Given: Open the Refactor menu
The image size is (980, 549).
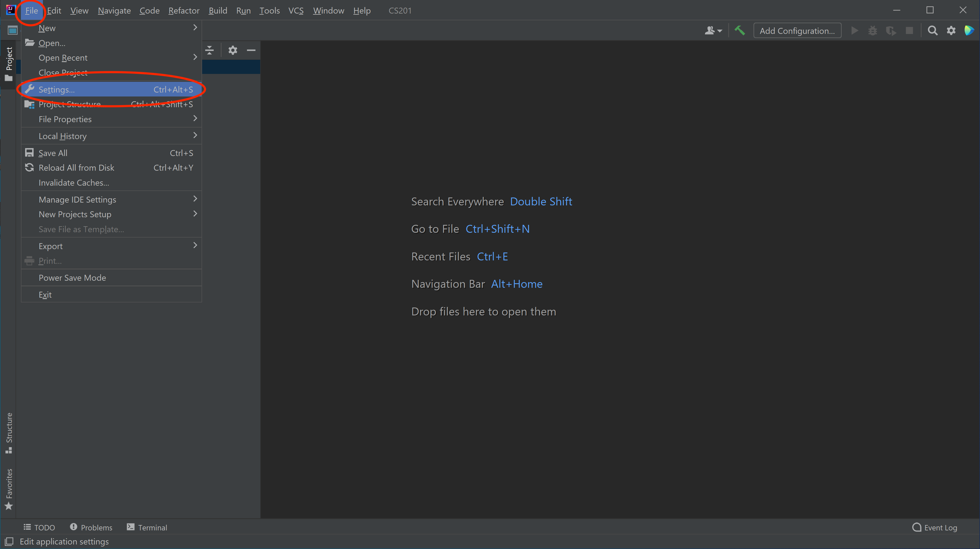Looking at the screenshot, I should [x=184, y=11].
